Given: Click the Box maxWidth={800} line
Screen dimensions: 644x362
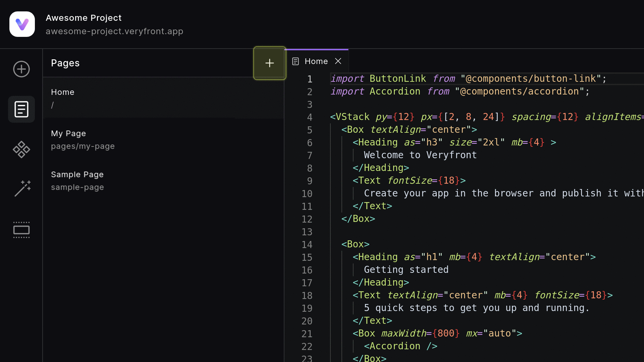Looking at the screenshot, I should click(437, 333).
